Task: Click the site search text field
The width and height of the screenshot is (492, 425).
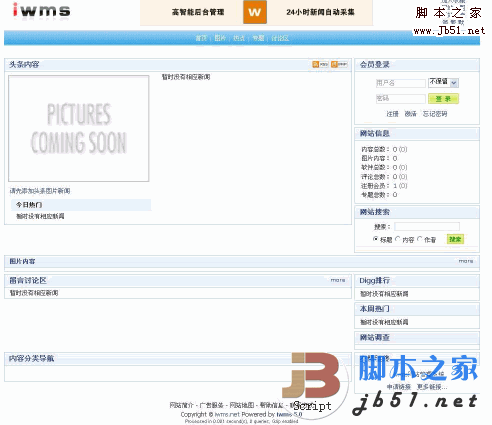Action: tap(427, 227)
